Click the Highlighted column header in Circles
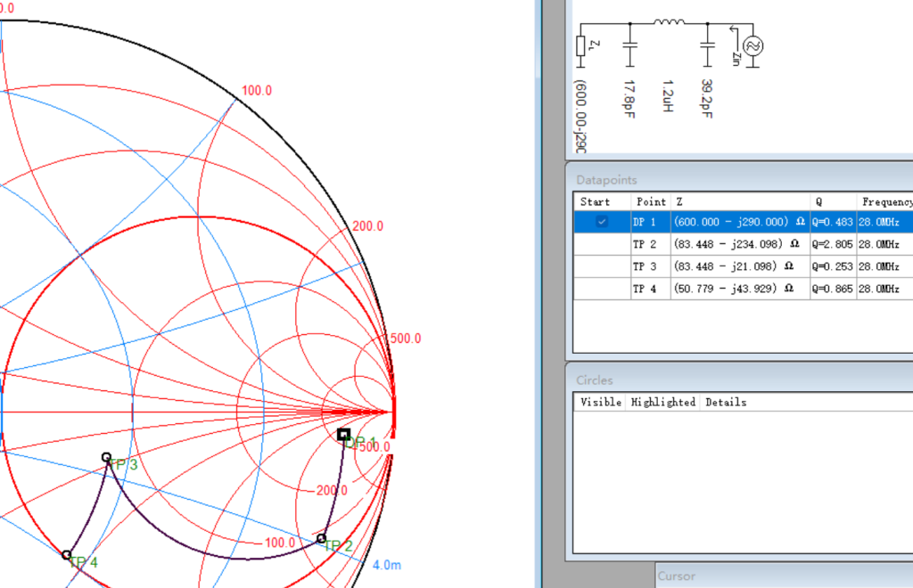913x588 pixels. tap(663, 402)
